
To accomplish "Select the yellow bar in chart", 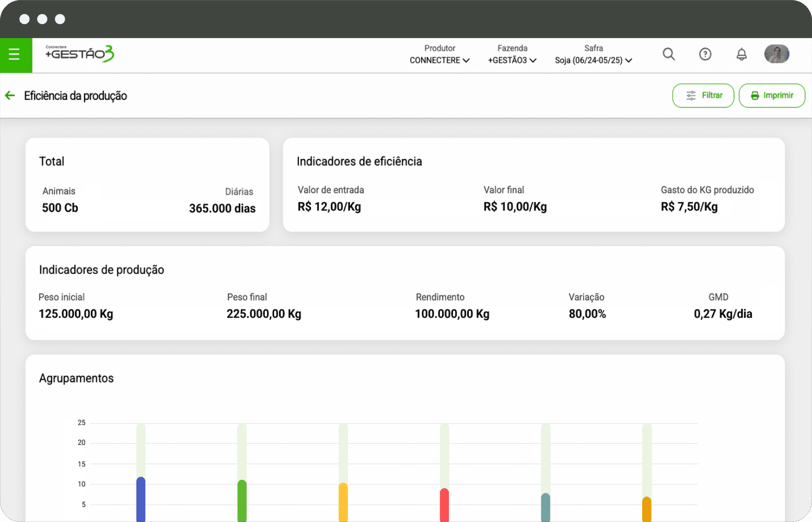I will point(343,503).
